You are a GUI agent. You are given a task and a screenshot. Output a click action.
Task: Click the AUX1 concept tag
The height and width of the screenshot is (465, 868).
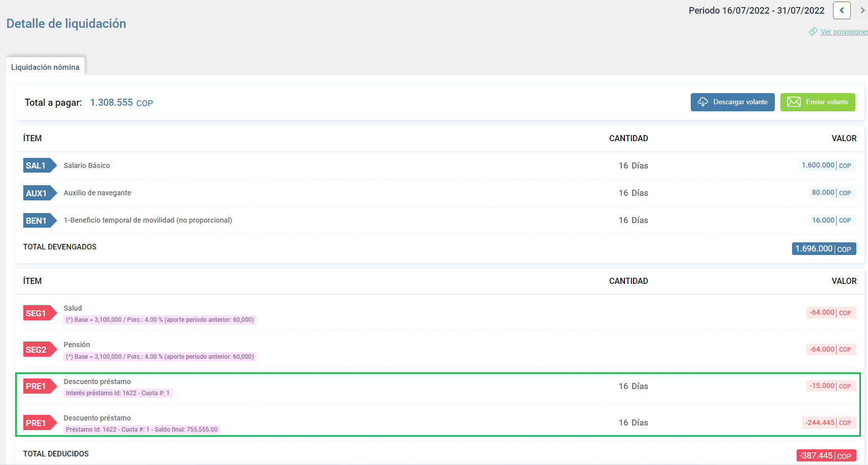(40, 193)
